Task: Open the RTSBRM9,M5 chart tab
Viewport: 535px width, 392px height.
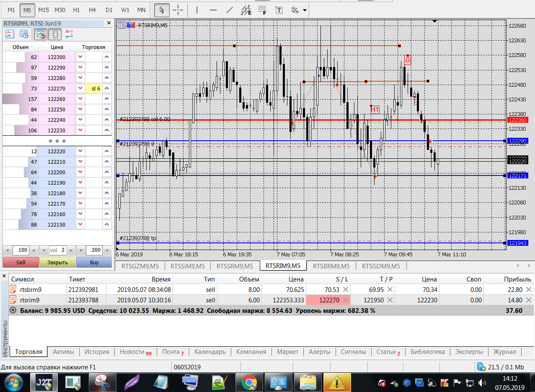Action: [x=331, y=266]
